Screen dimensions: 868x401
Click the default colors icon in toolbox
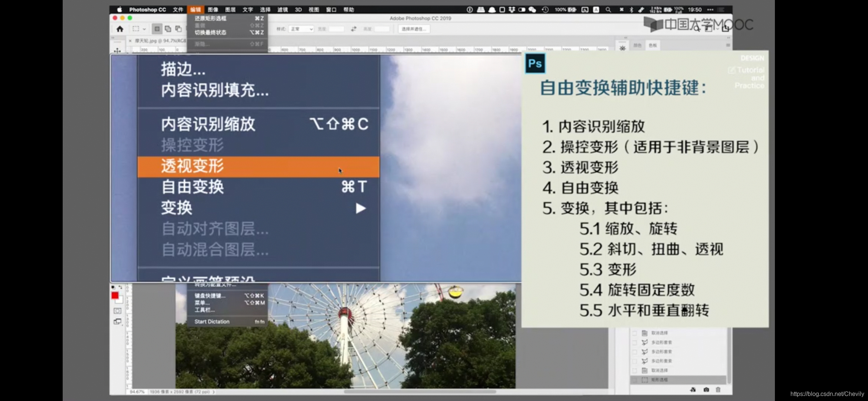click(x=113, y=287)
